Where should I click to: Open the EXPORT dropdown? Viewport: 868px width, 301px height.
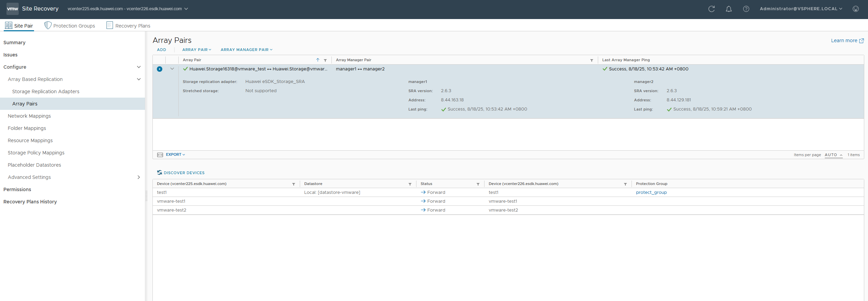[175, 154]
